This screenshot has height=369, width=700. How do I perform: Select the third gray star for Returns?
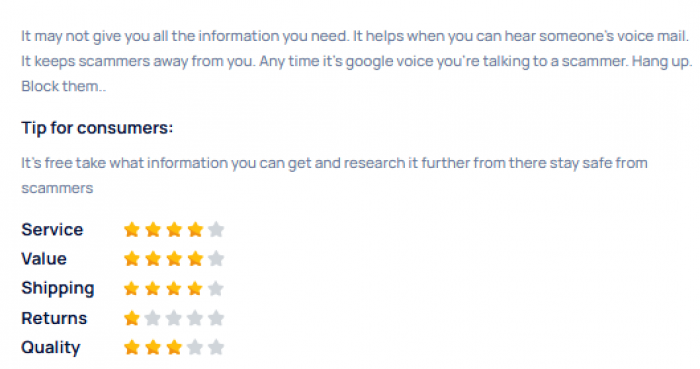pyautogui.click(x=174, y=318)
